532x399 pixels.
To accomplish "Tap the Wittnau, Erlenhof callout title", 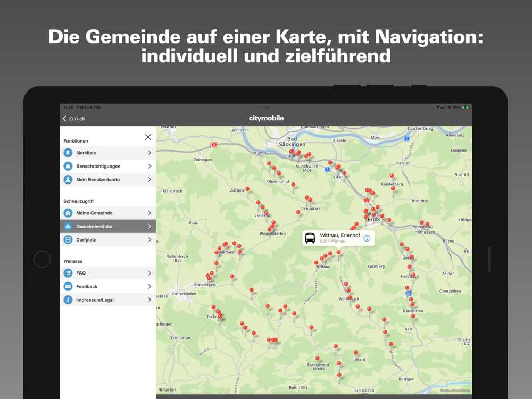I will [339, 235].
